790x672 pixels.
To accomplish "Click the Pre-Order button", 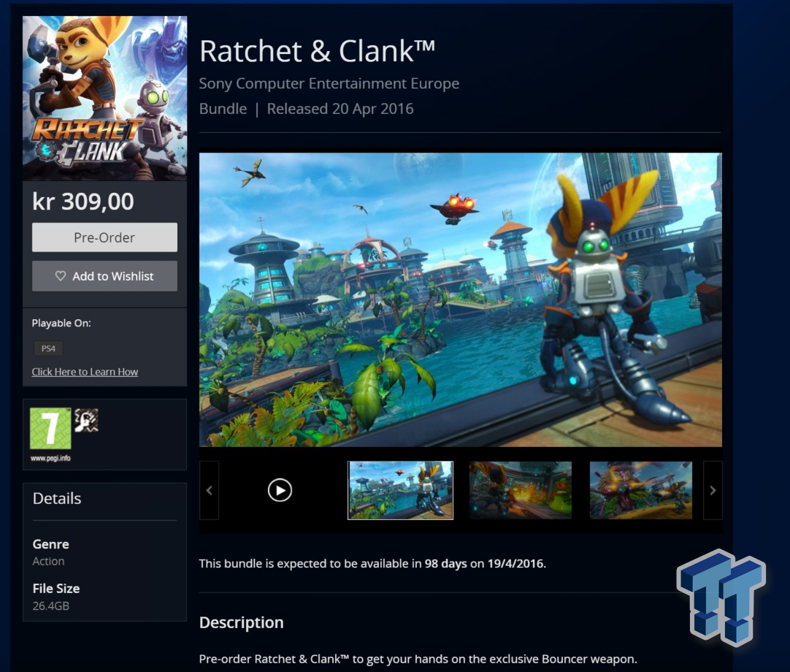I will point(104,237).
